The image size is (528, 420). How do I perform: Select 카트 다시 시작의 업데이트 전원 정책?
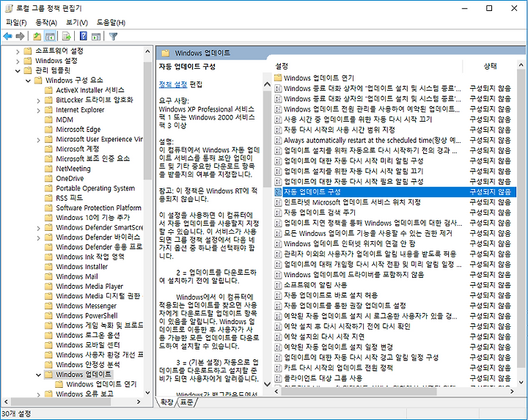pos(338,367)
